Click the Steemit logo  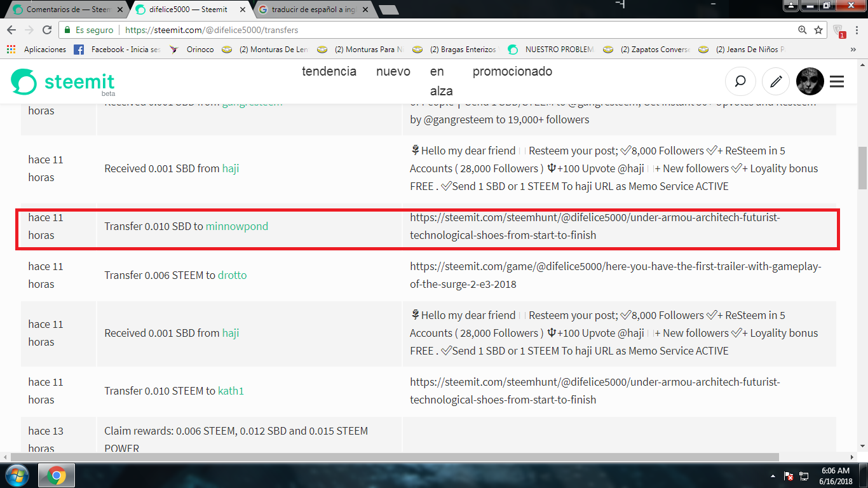tap(63, 82)
